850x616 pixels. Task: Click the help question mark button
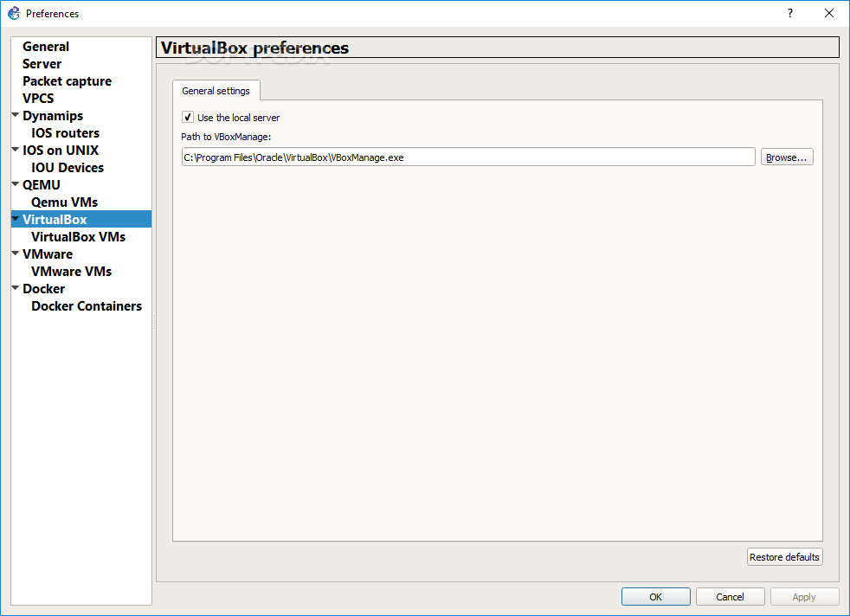pyautogui.click(x=789, y=13)
